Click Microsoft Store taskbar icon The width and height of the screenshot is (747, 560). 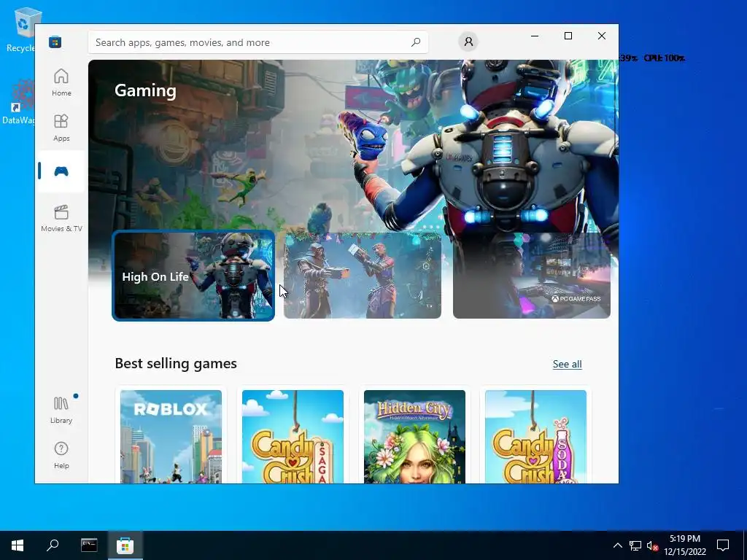[x=125, y=545]
